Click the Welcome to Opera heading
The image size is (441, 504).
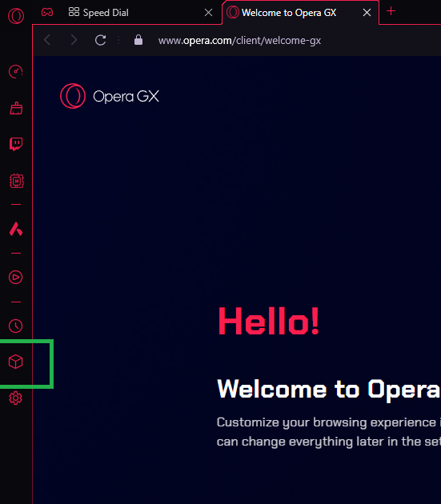[x=329, y=389]
